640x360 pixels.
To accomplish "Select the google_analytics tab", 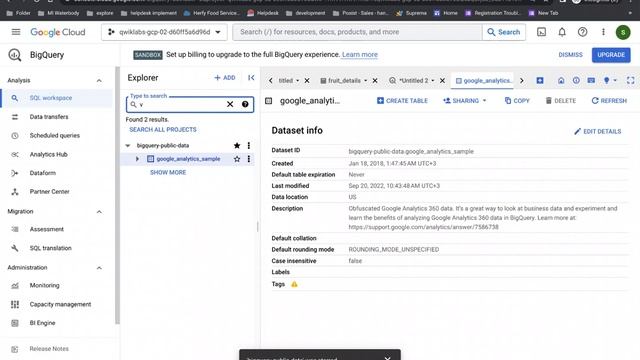I will tap(484, 81).
